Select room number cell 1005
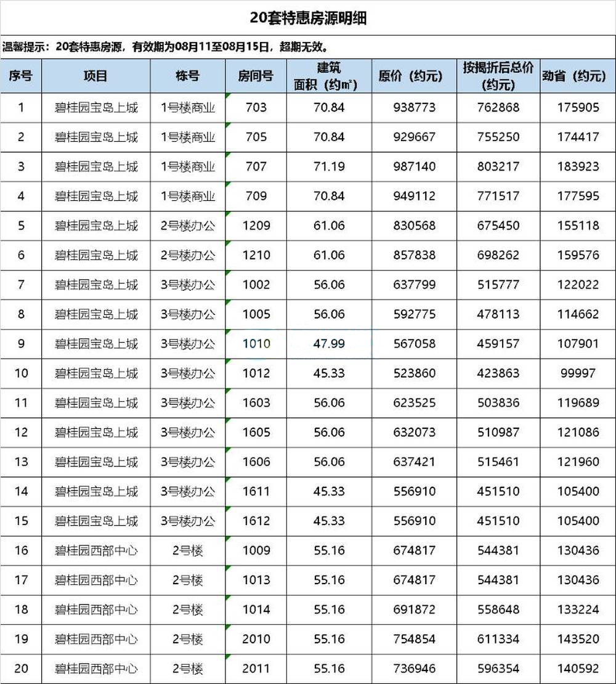The height and width of the screenshot is (684, 616). [256, 314]
